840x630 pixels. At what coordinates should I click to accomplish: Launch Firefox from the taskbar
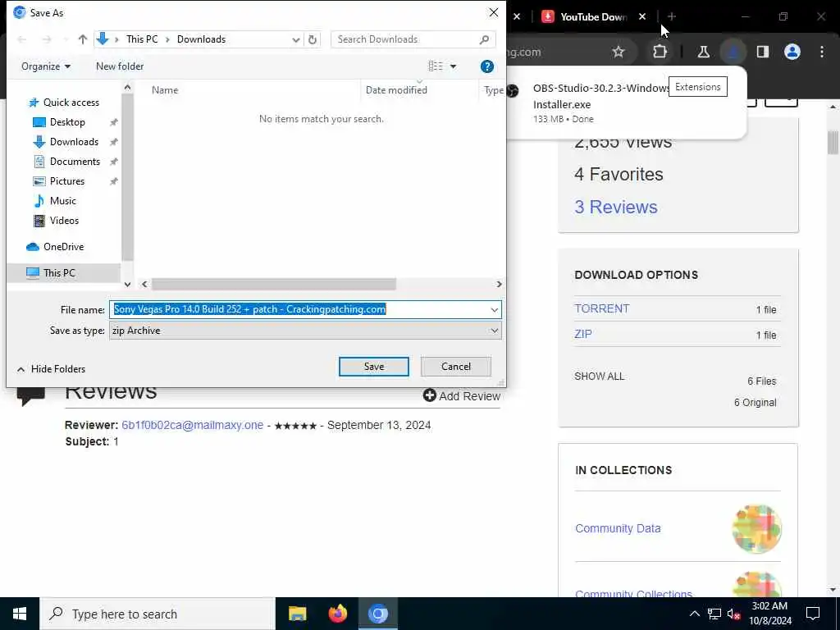point(337,614)
